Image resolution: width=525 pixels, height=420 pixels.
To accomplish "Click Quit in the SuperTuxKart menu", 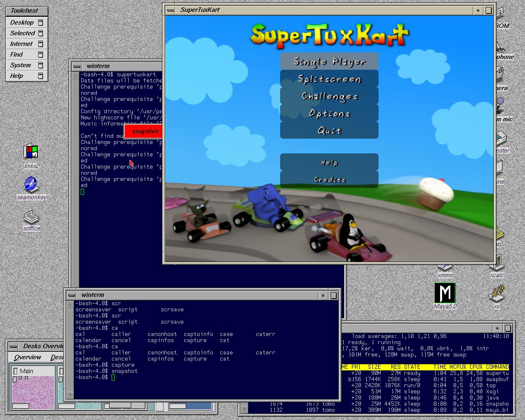I will click(329, 130).
